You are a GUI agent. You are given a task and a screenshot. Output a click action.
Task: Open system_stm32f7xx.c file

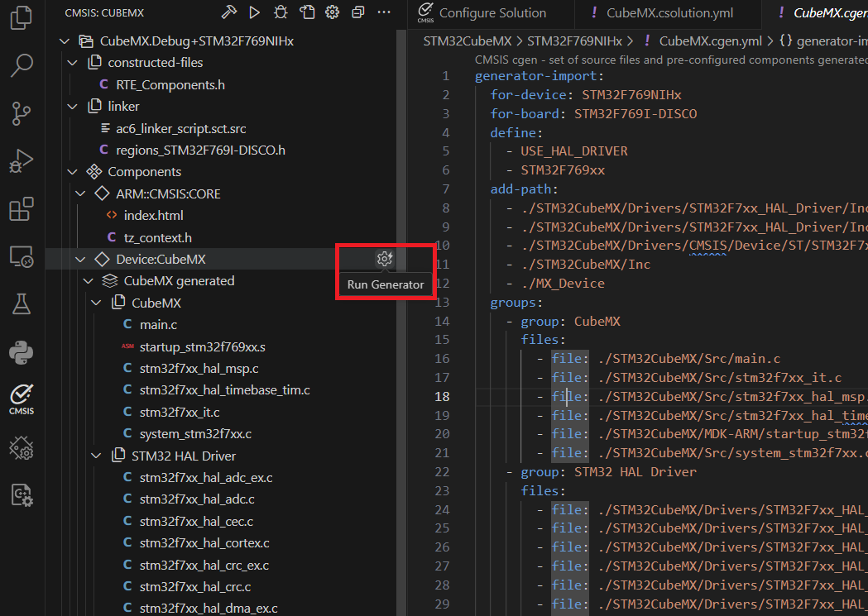(195, 434)
